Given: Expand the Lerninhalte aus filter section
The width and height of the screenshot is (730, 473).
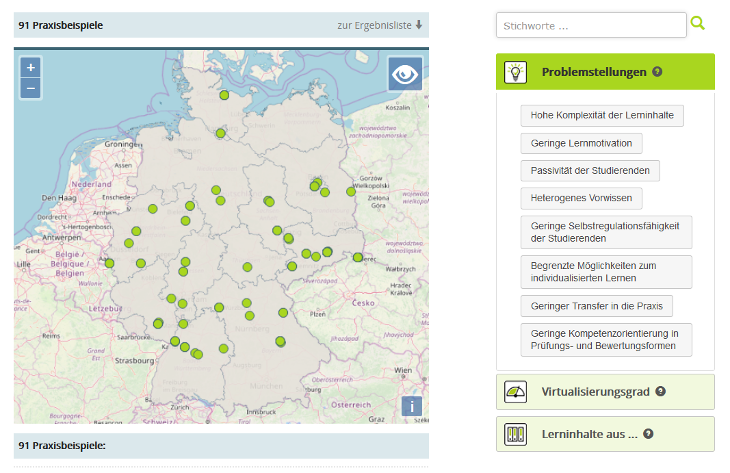Looking at the screenshot, I should click(590, 434).
